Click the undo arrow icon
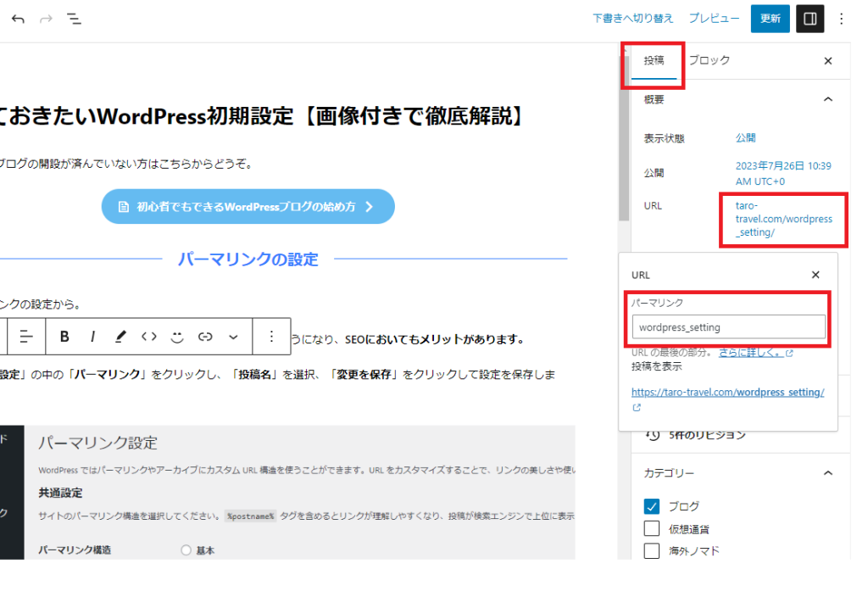The width and height of the screenshot is (868, 597). click(18, 20)
